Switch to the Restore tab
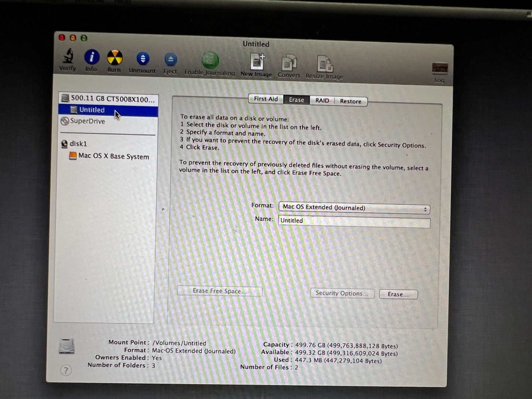 351,101
